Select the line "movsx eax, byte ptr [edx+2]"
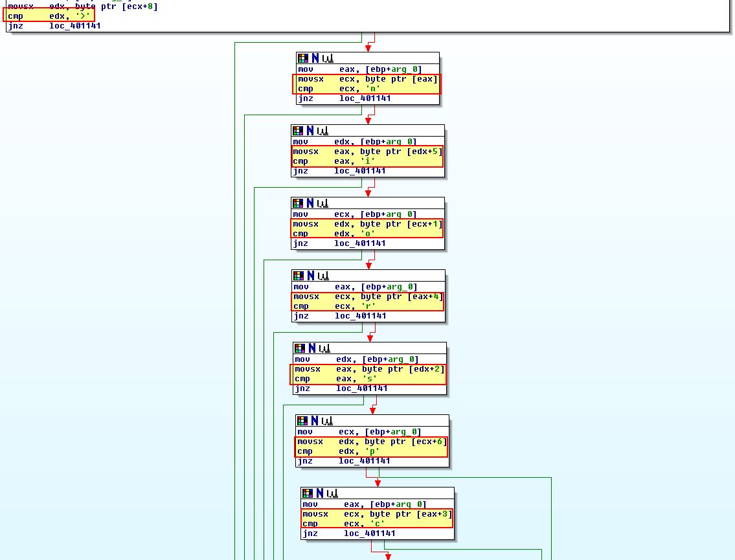The width and height of the screenshot is (735, 560). pyautogui.click(x=370, y=369)
